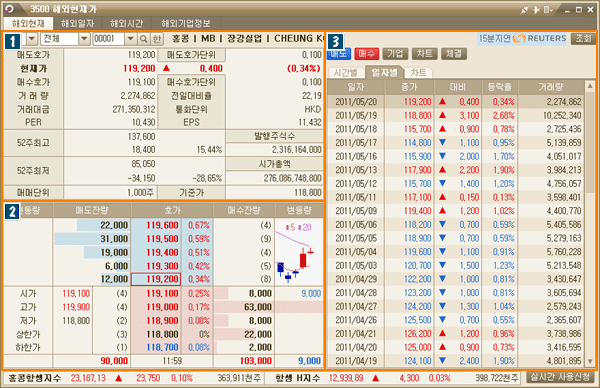This screenshot has width=600, height=388.
Task: Click the 실시간 사용신청 button
Action: coord(561,377)
